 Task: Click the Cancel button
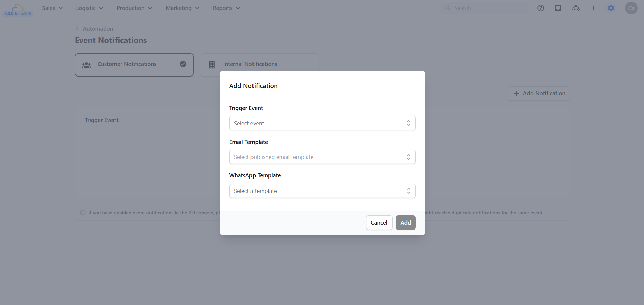[379, 223]
